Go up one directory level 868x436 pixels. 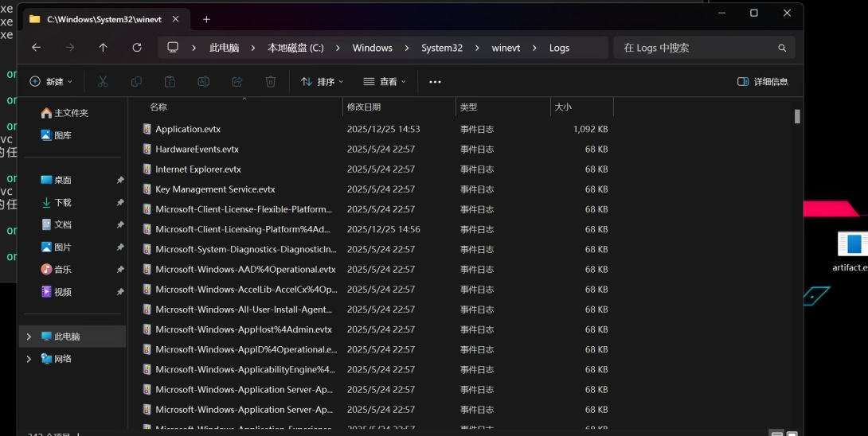point(103,48)
